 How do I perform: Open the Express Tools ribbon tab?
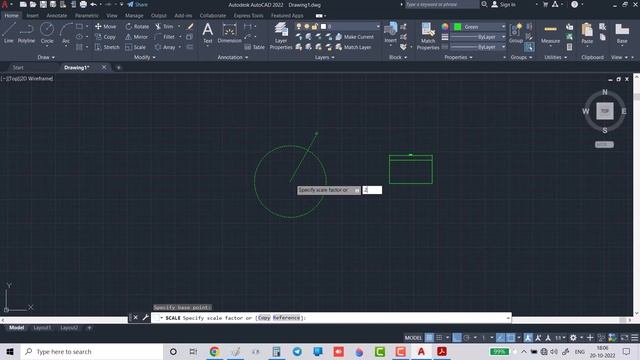pos(248,16)
